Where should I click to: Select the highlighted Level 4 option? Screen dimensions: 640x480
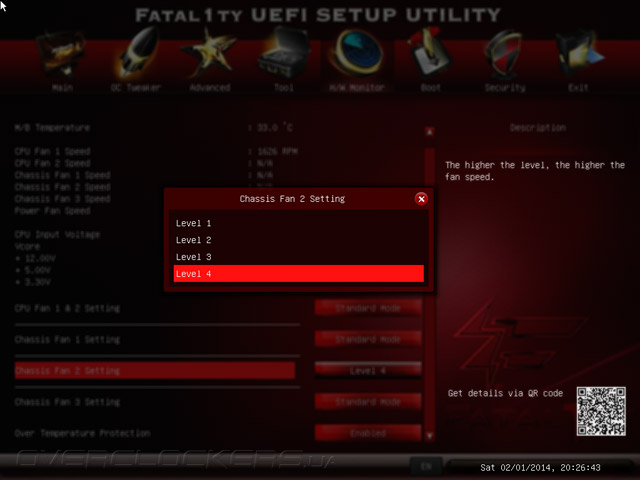pos(299,273)
